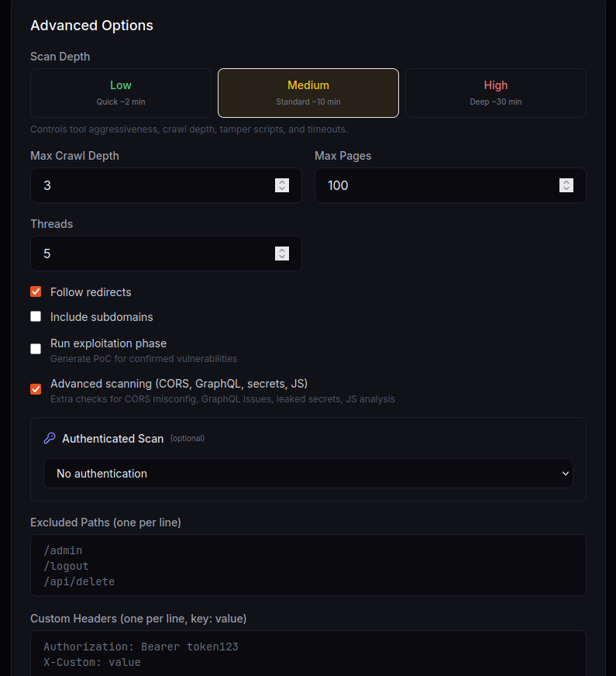The height and width of the screenshot is (676, 616).
Task: Click the authentication key icon
Action: tap(49, 438)
